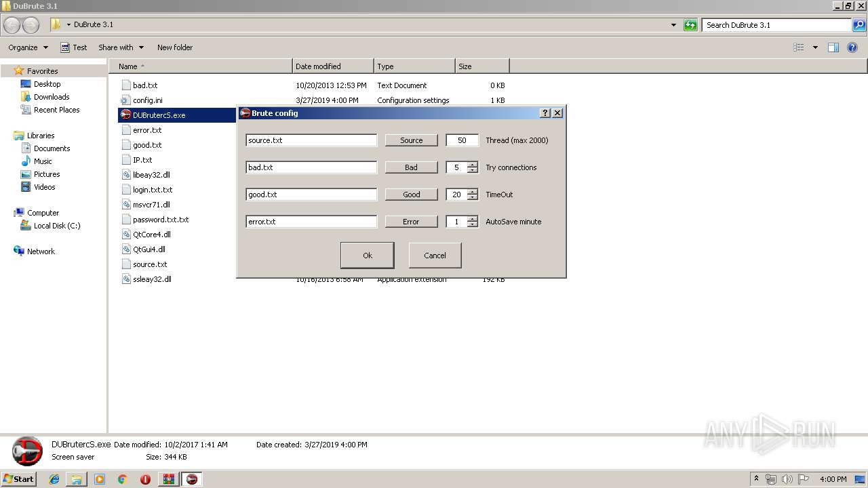868x488 pixels.
Task: Increase TimeOut value
Action: (x=472, y=192)
